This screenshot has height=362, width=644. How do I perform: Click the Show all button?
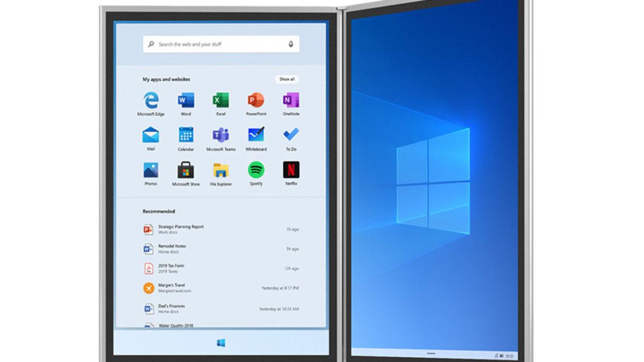tap(288, 79)
